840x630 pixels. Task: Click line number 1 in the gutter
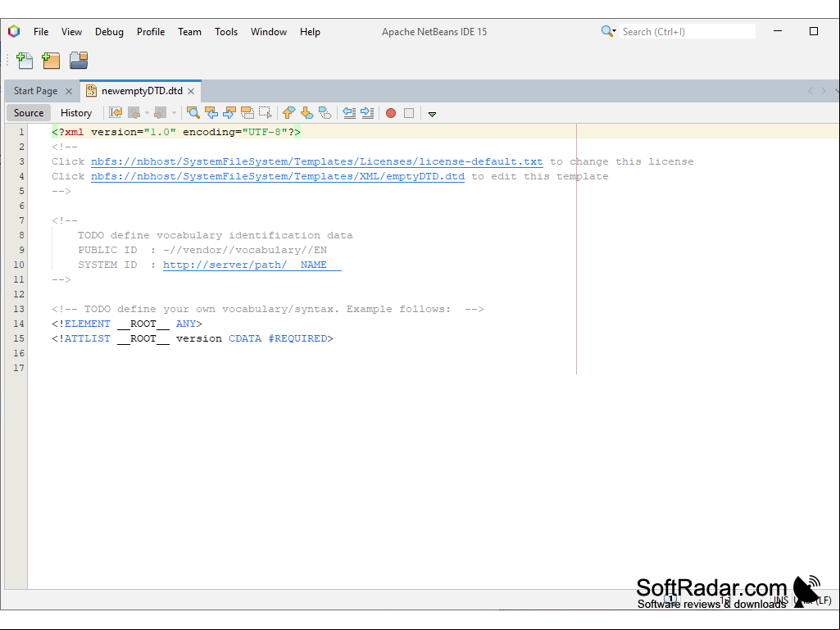[21, 132]
